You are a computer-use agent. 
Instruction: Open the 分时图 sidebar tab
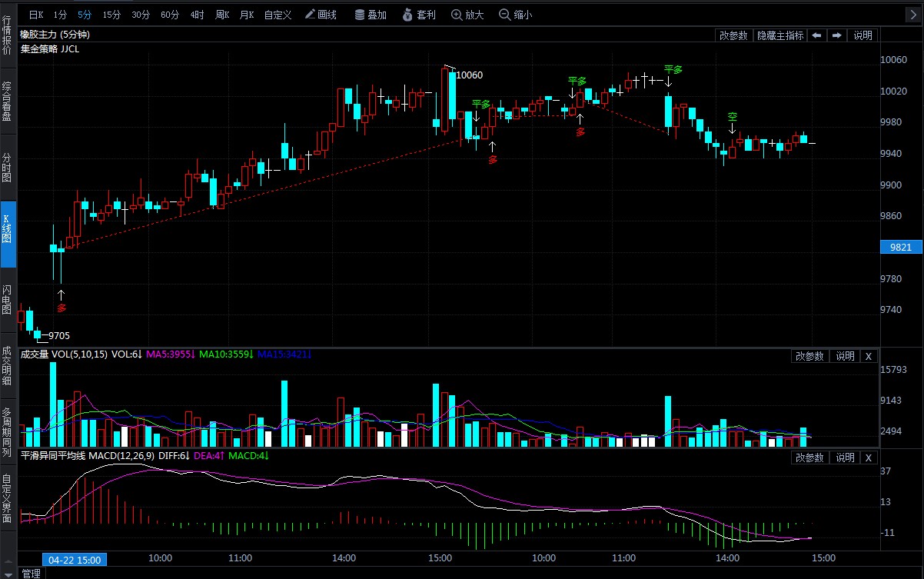(8, 167)
